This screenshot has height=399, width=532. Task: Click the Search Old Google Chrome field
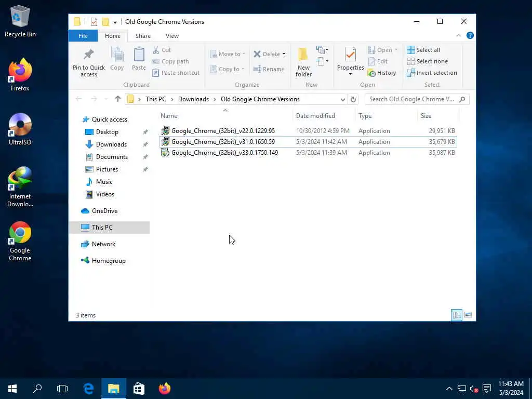(x=417, y=99)
